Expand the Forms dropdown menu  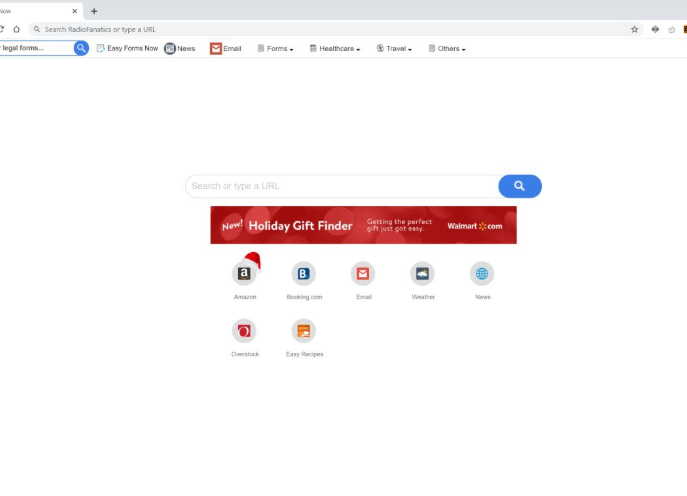click(275, 48)
